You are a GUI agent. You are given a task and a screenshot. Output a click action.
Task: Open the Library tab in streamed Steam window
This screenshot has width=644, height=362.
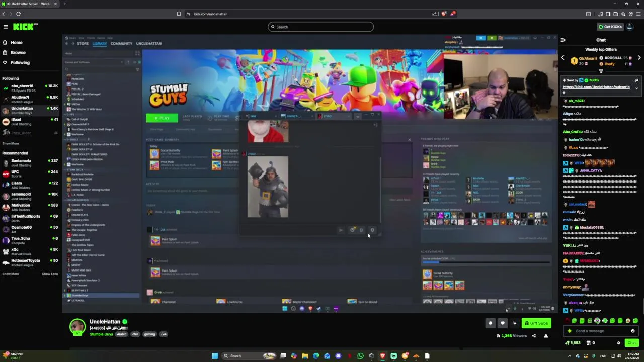point(99,44)
